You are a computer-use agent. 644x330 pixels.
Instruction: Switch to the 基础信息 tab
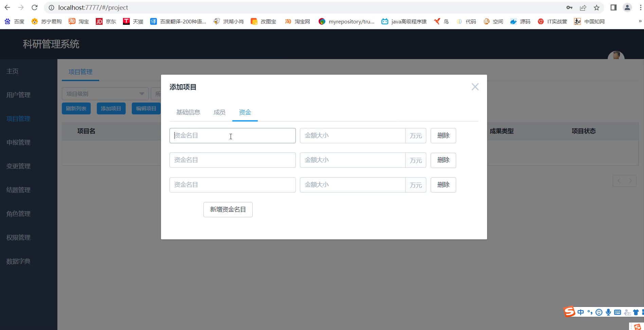pos(188,112)
